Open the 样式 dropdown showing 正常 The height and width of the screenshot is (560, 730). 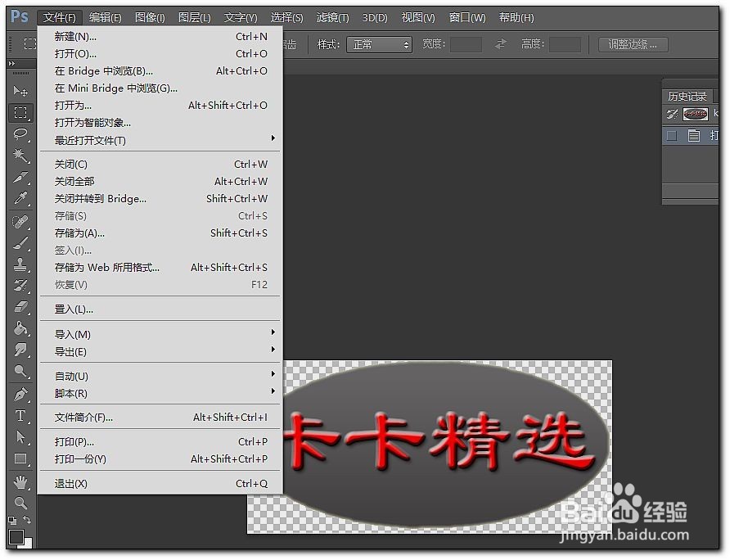pyautogui.click(x=379, y=45)
